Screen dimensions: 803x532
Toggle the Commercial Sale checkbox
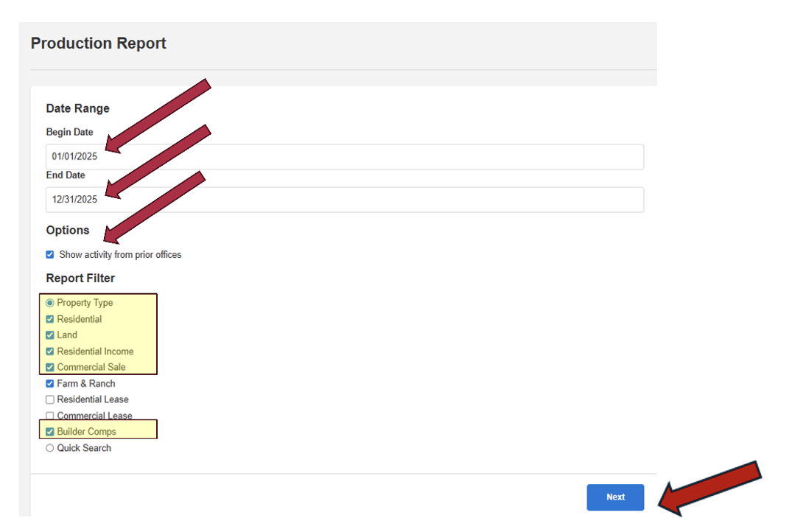[50, 367]
